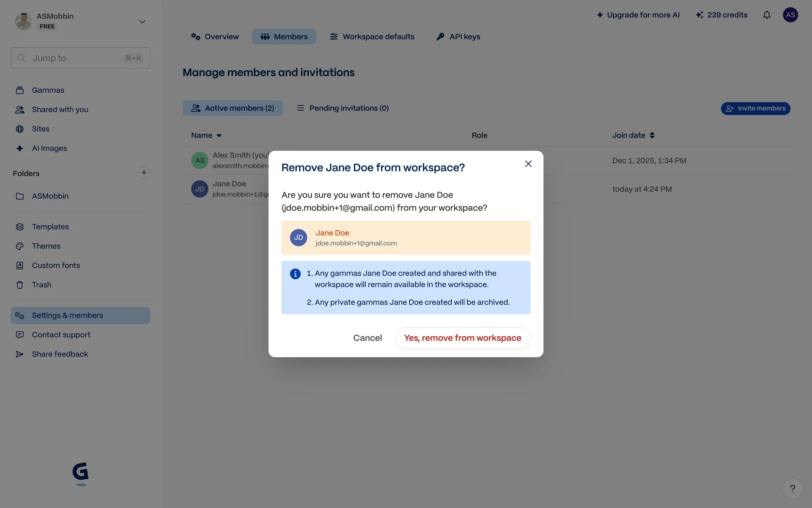
Task: Click the Gamma logo at the sidebar bottom
Action: [x=80, y=473]
